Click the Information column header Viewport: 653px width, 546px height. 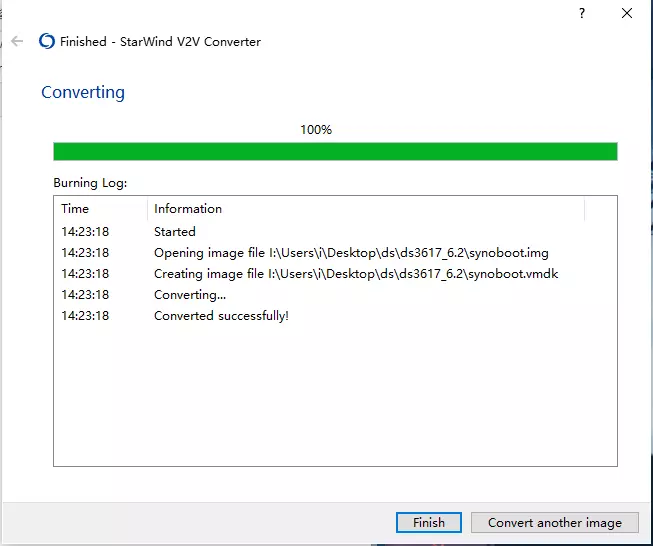188,209
